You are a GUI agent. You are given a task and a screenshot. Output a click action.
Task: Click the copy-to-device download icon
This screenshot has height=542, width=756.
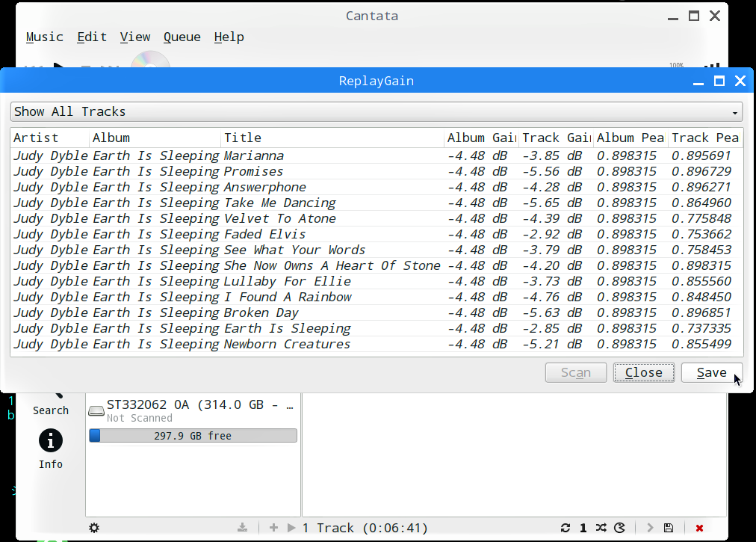click(243, 528)
